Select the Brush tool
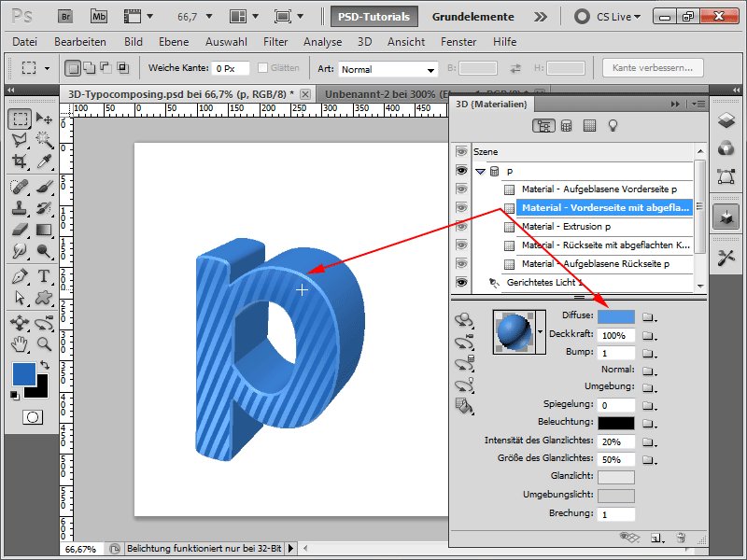 (x=44, y=187)
